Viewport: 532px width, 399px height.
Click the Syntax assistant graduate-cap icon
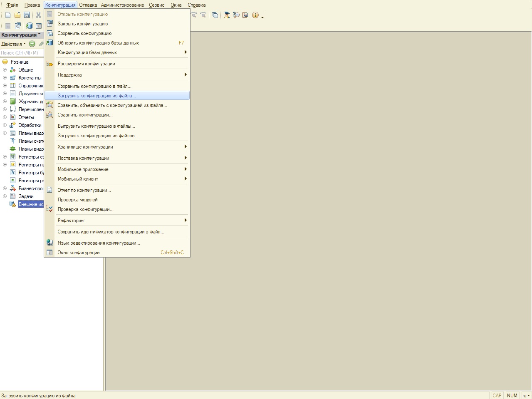coord(227,15)
